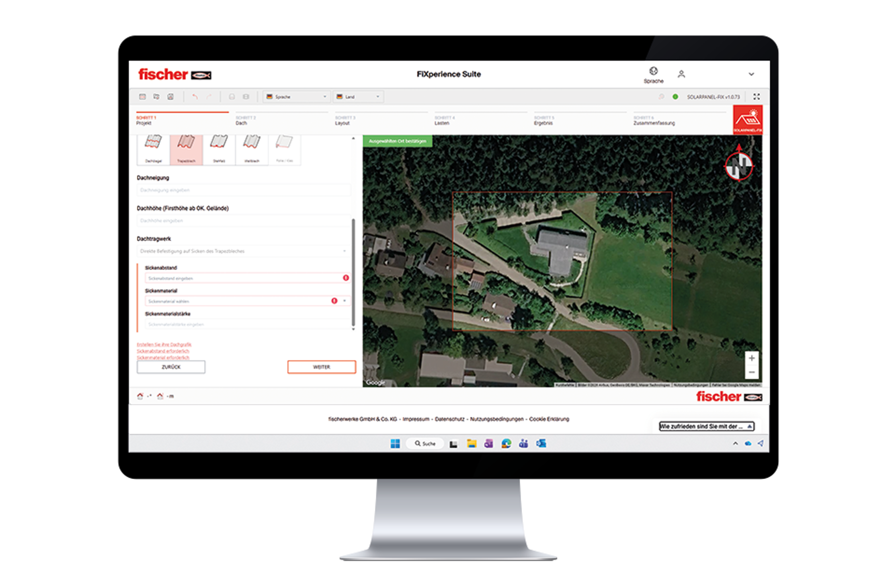Go to Schritt 6 Zusammenfassung tab
Image resolution: width=896 pixels, height=588 pixels.
pyautogui.click(x=680, y=120)
